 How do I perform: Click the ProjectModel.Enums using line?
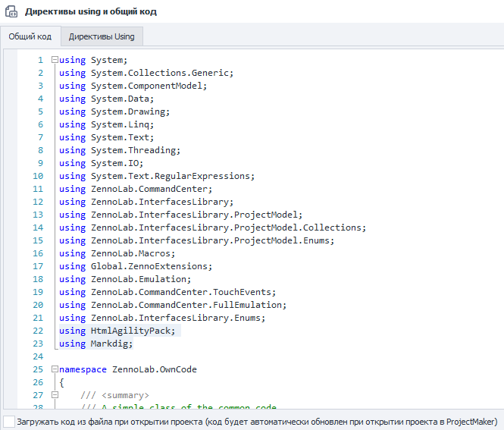coord(197,240)
